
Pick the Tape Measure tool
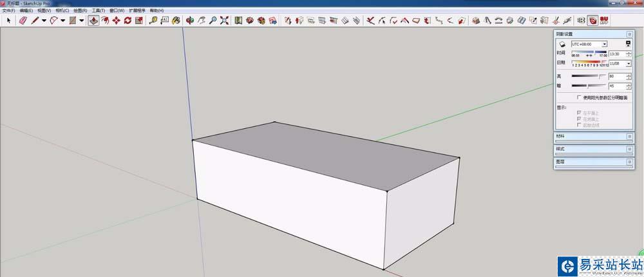153,21
